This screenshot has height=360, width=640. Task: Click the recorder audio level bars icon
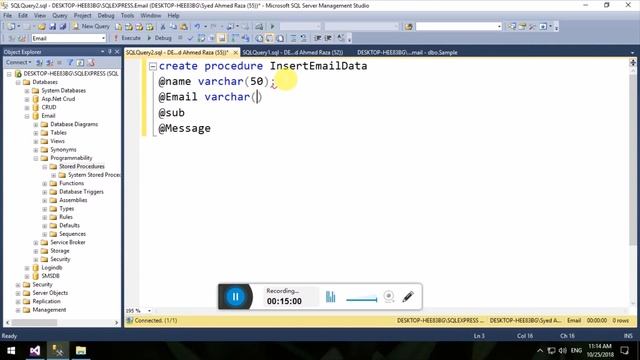(x=331, y=297)
